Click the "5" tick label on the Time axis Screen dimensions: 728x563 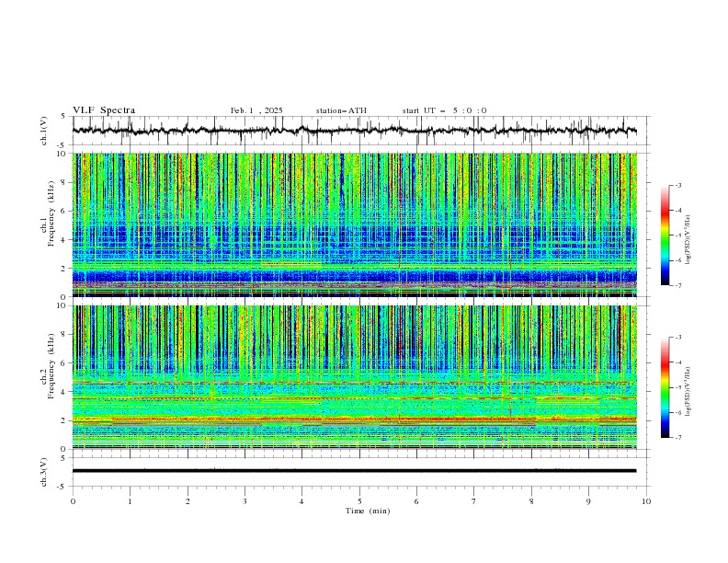359,501
